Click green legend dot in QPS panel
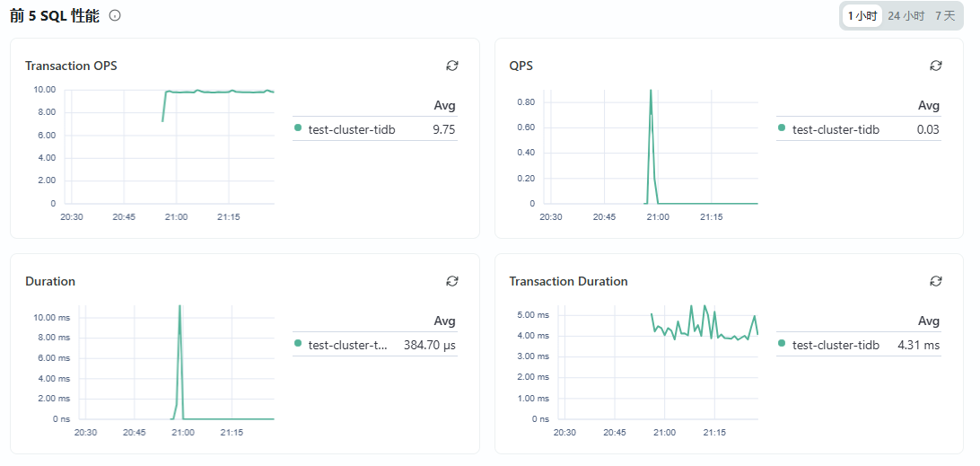This screenshot has width=980, height=466. click(x=782, y=128)
